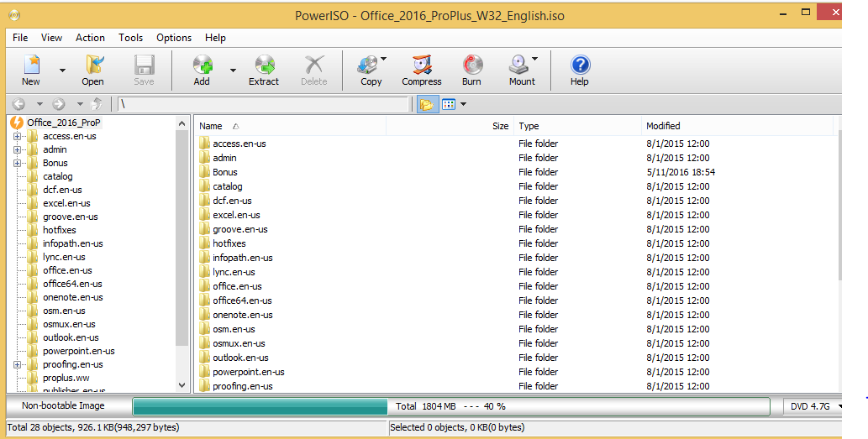
Task: Open the Copy button dropdown arrow
Action: pyautogui.click(x=384, y=59)
